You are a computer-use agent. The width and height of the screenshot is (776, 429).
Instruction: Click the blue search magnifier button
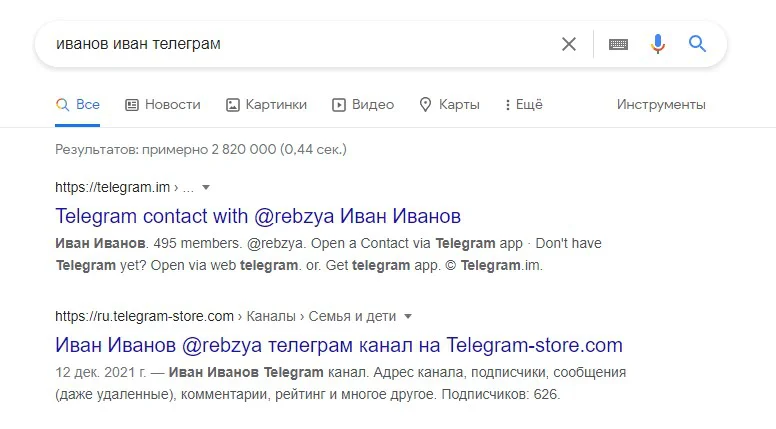(697, 44)
